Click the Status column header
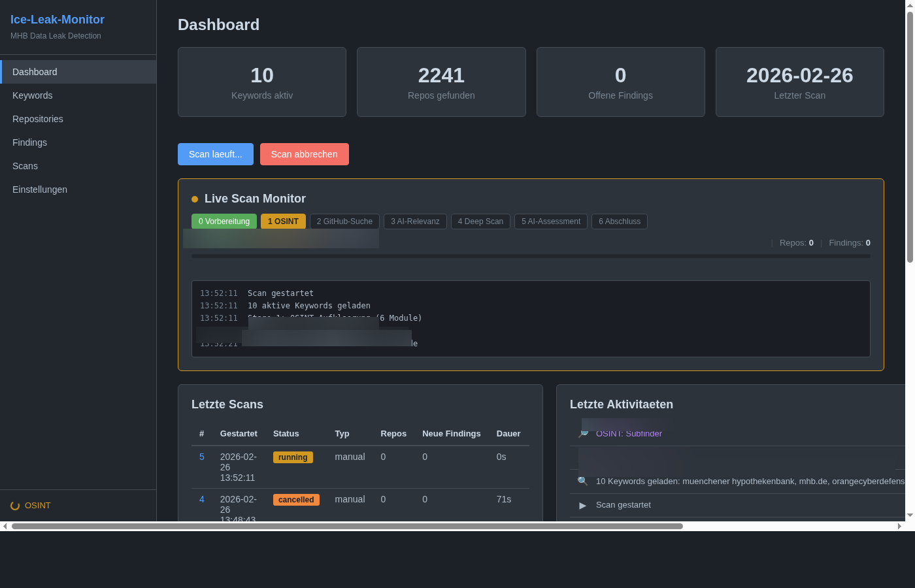The width and height of the screenshot is (915, 588). (286, 434)
